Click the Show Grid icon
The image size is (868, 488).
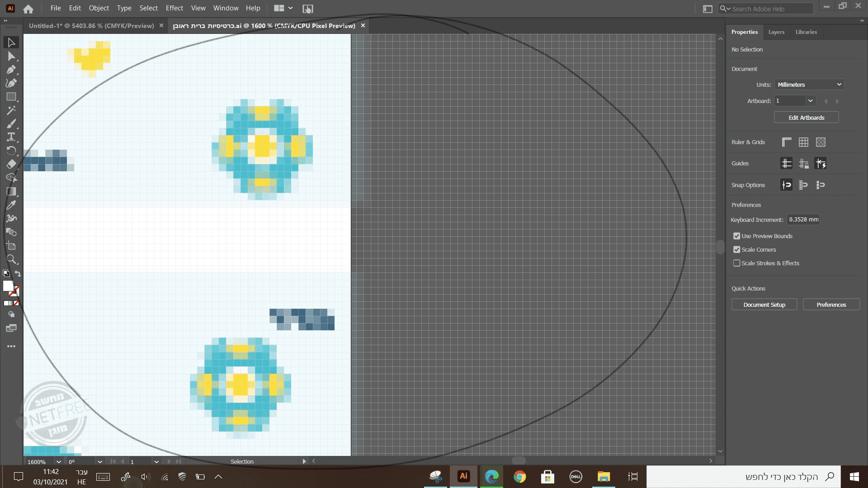[x=803, y=142]
